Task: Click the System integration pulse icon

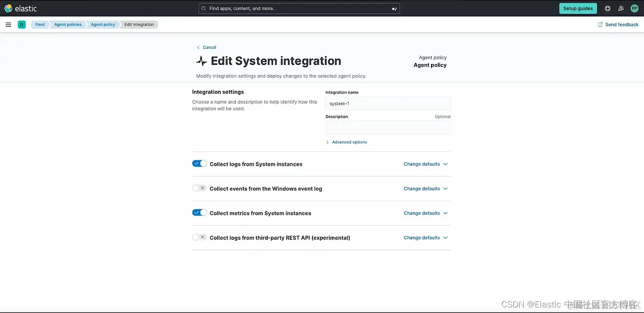Action: [x=201, y=61]
